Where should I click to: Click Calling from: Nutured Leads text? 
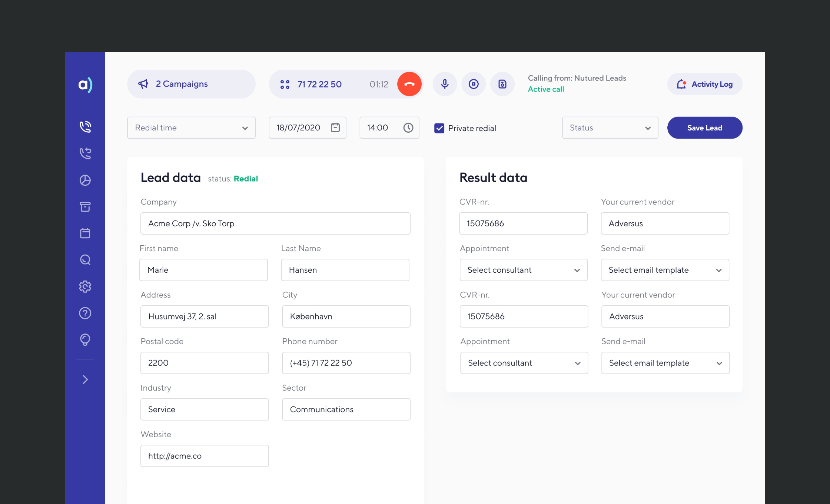coord(577,78)
